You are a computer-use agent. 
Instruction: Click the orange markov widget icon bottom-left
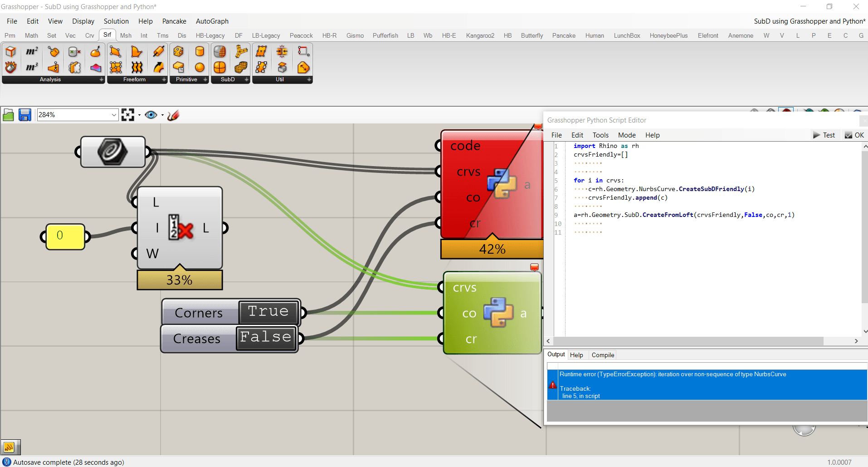(9, 447)
